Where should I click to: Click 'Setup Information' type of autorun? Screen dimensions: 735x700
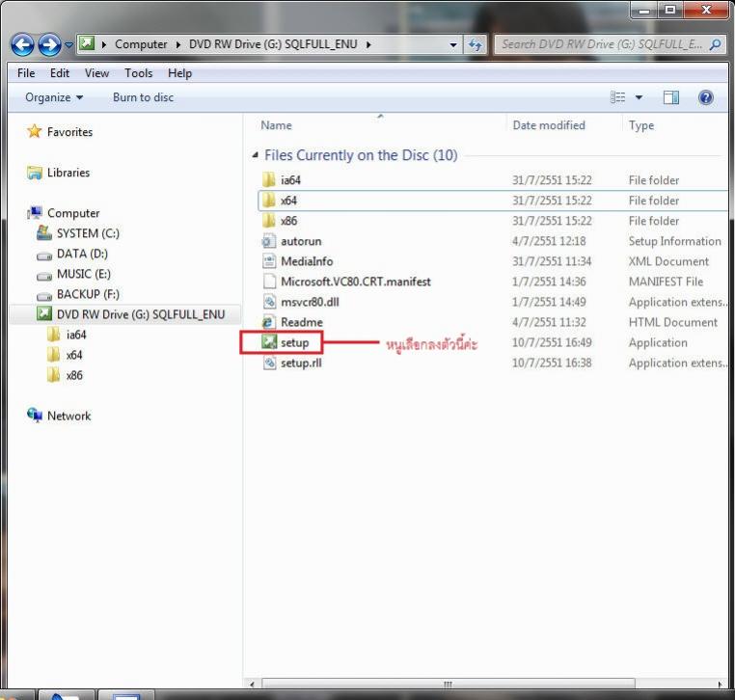pos(674,241)
